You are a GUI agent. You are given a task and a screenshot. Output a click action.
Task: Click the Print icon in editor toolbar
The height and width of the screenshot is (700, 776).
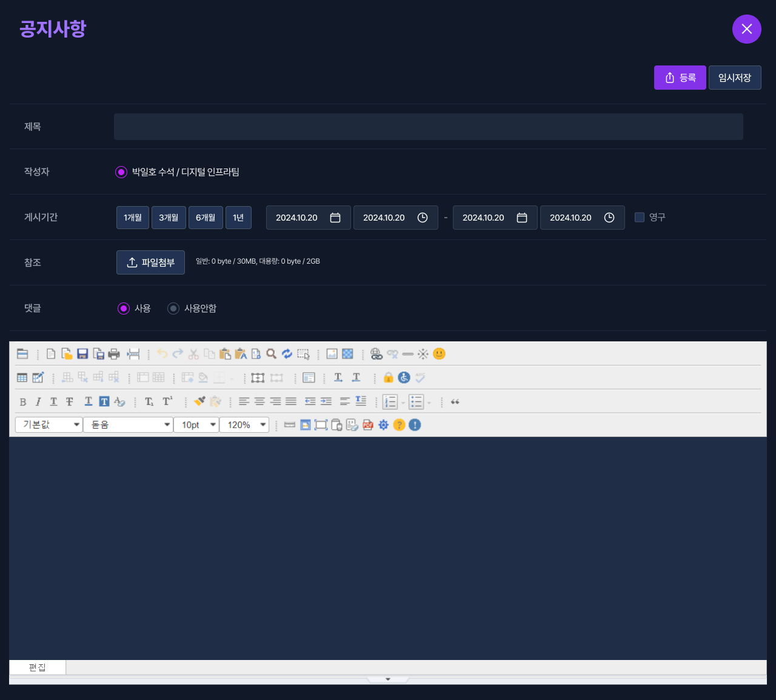pyautogui.click(x=114, y=354)
